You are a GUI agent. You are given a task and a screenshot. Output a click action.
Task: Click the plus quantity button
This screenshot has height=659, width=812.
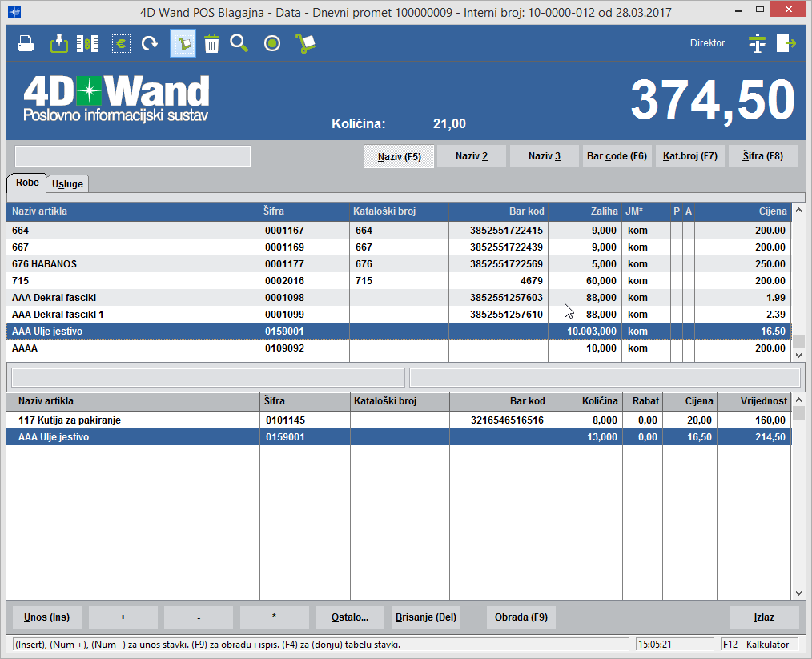coord(123,617)
